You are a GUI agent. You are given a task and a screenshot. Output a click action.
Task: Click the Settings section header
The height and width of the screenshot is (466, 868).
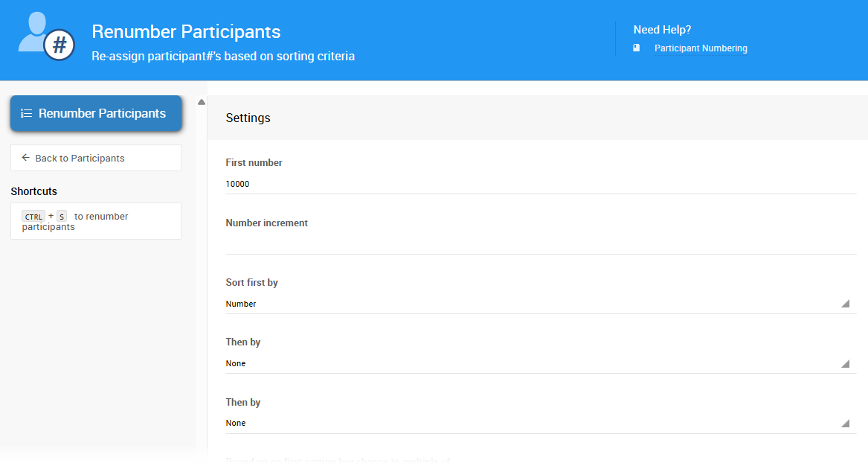[x=248, y=118]
